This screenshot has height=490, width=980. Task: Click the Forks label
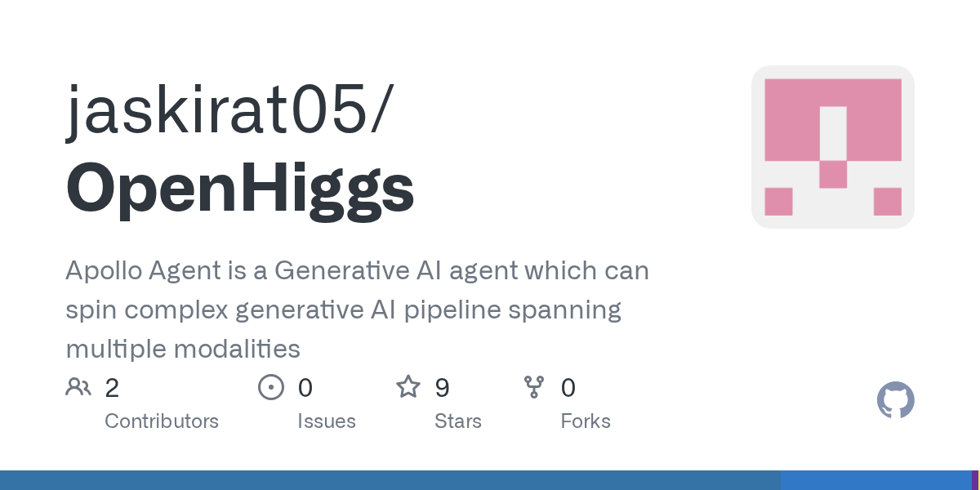pos(586,421)
